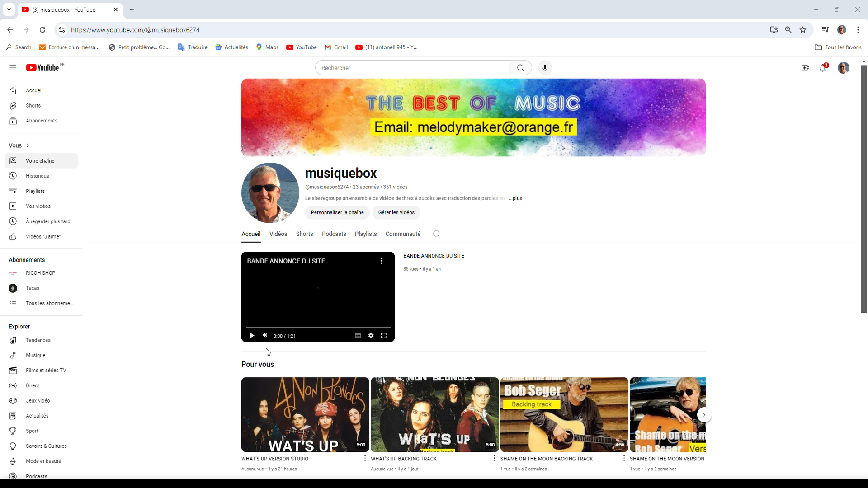Expand the Vous section chevron
The width and height of the screenshot is (868, 488).
point(28,145)
